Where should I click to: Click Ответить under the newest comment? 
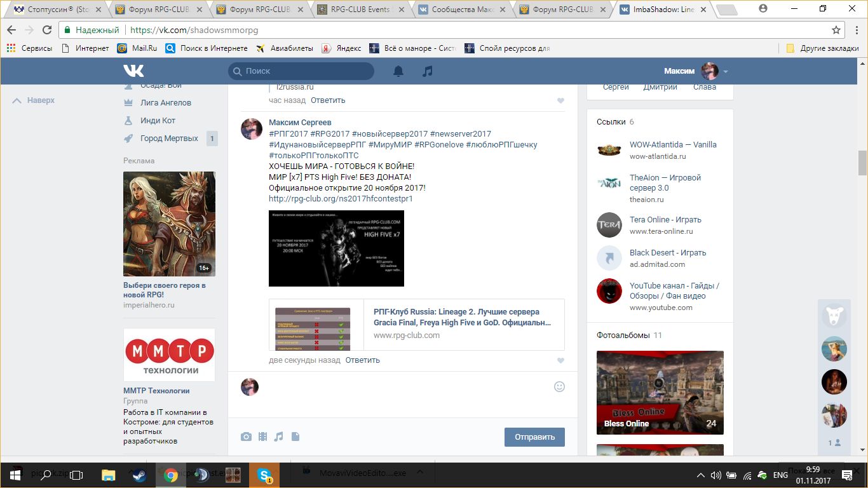(x=363, y=360)
